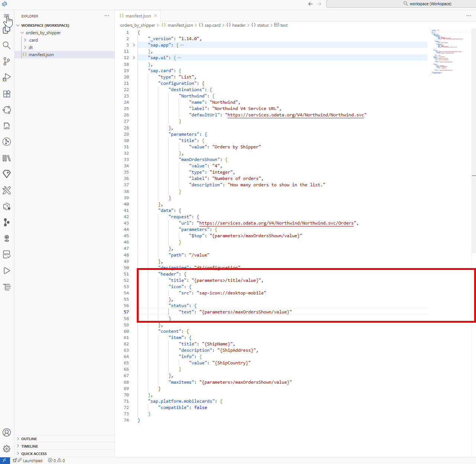The height and width of the screenshot is (464, 476).
Task: Open the Source Control branch icon view
Action: [x=6, y=61]
